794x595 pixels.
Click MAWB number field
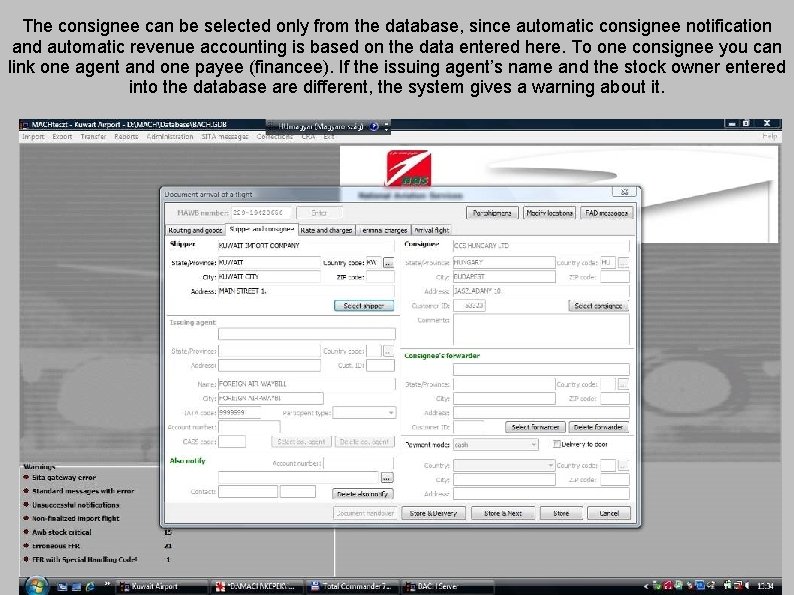tap(261, 213)
